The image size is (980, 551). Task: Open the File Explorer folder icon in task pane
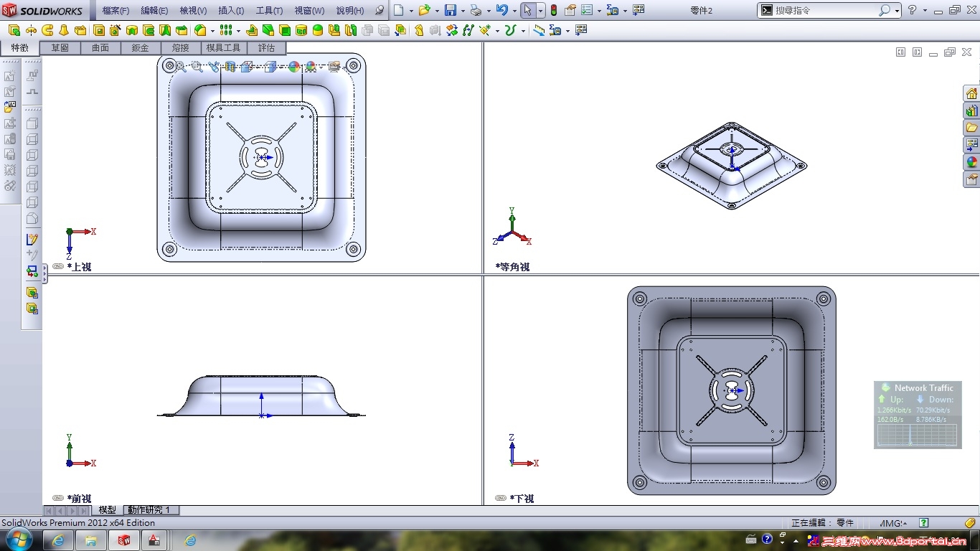click(971, 128)
